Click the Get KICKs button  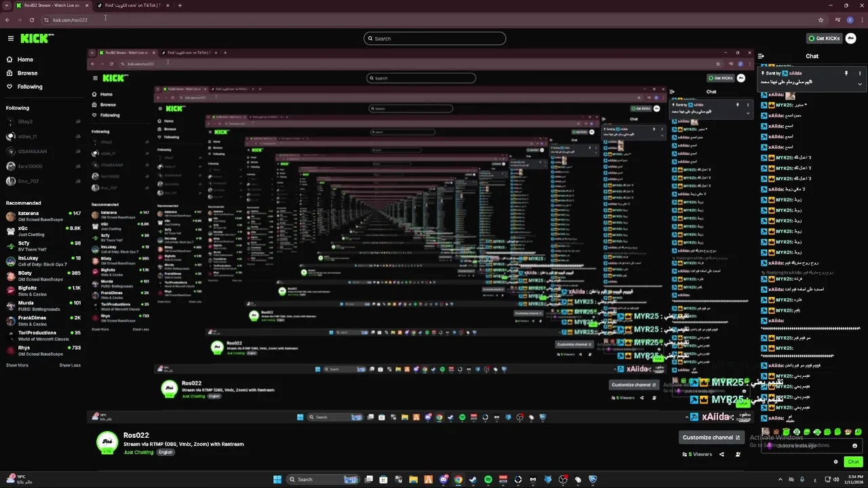pos(825,39)
